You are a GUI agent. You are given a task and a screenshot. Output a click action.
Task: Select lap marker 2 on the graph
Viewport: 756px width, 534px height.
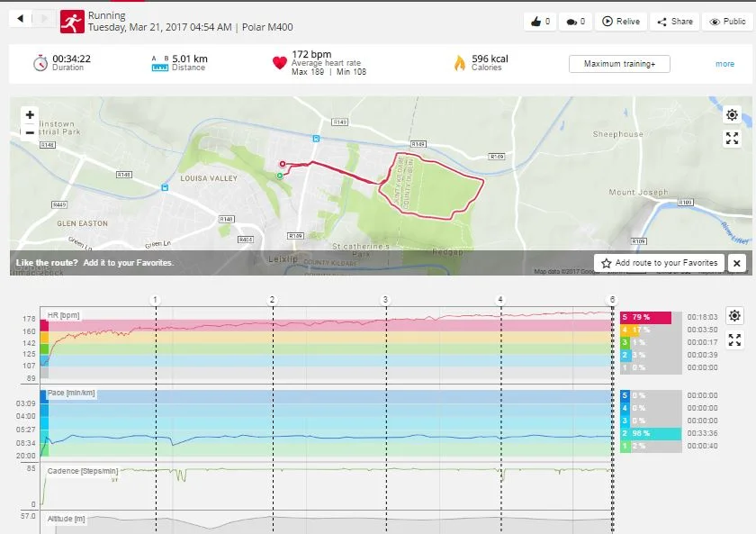point(272,299)
